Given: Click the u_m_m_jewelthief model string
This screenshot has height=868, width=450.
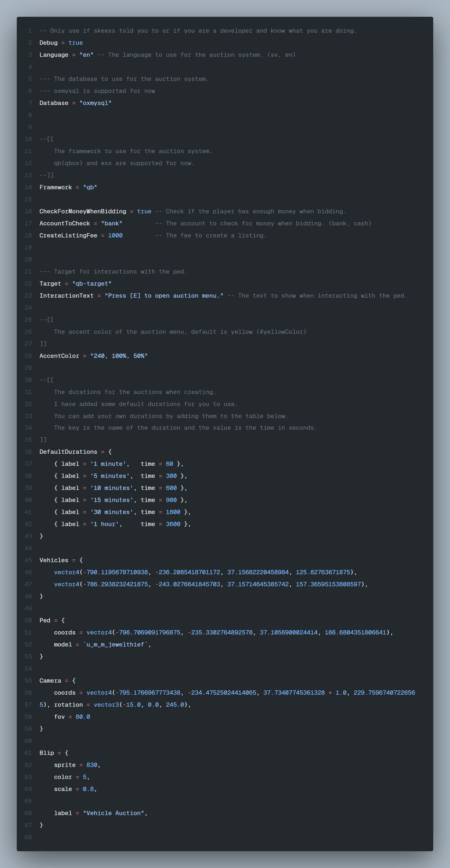Looking at the screenshot, I should (x=115, y=644).
